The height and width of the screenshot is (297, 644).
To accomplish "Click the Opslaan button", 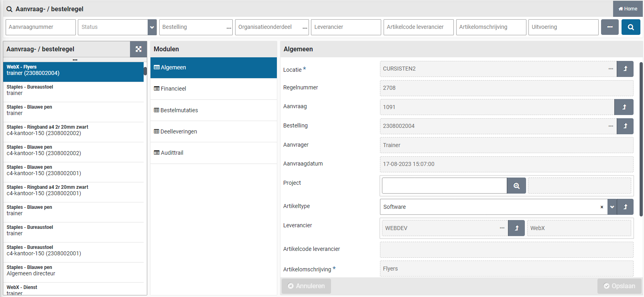I will click(619, 286).
